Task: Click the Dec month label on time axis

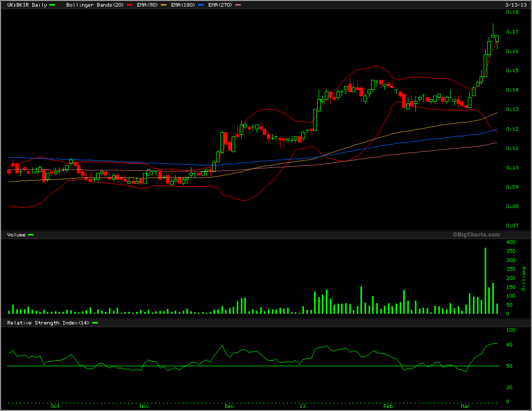Action: [230, 406]
